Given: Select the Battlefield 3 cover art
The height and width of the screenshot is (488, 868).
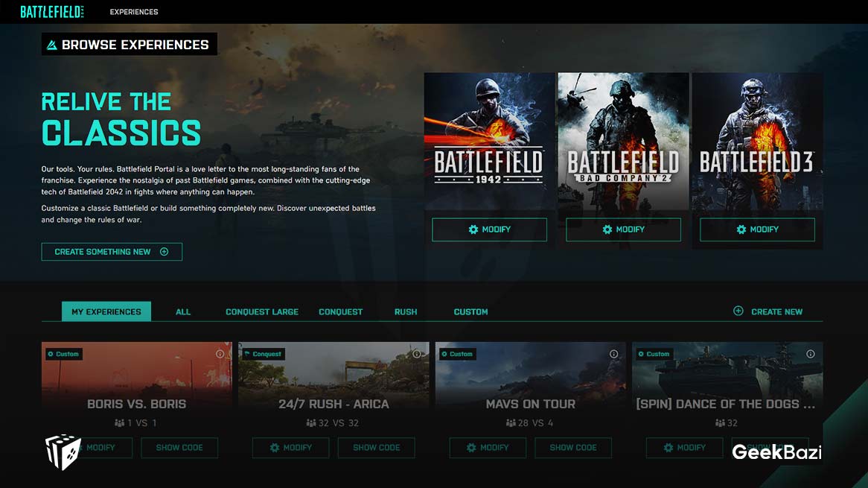Looking at the screenshot, I should (757, 142).
